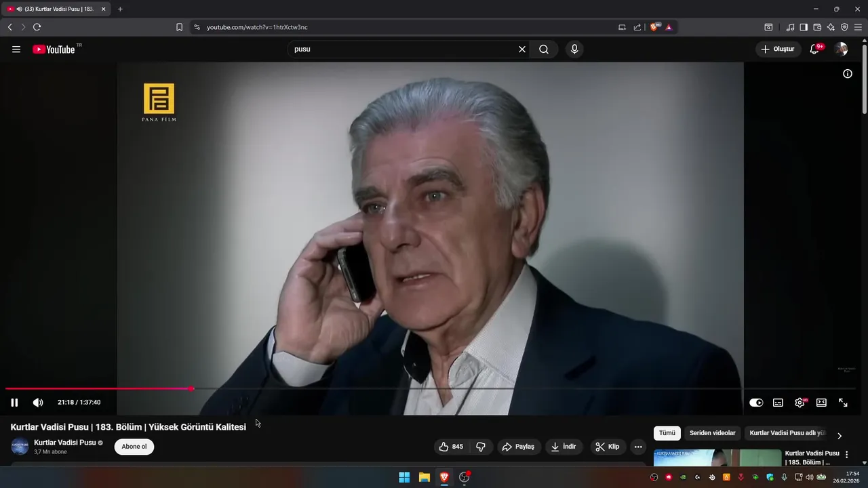The height and width of the screenshot is (488, 868).
Task: Click the browser address bar URL
Action: click(x=257, y=27)
